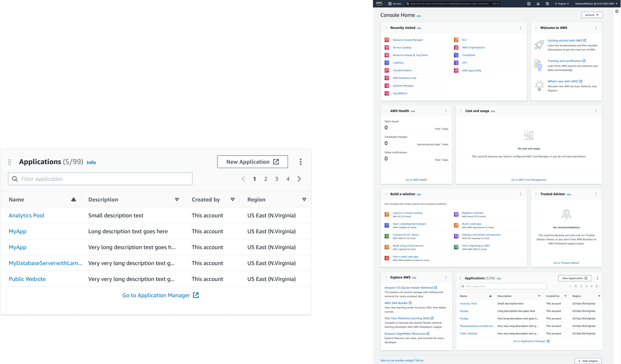The width and height of the screenshot is (621, 364).
Task: Open the MyRole/AWSUser account dropdown
Action: (596, 4)
